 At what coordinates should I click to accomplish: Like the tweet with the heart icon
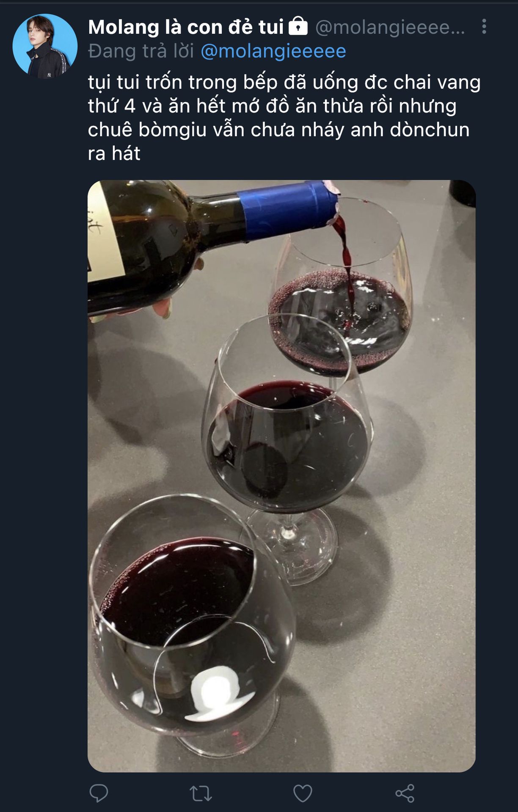(x=303, y=793)
